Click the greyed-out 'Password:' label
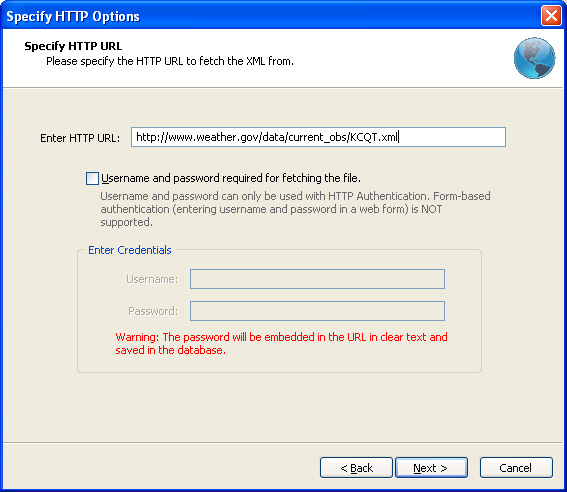 pos(153,311)
